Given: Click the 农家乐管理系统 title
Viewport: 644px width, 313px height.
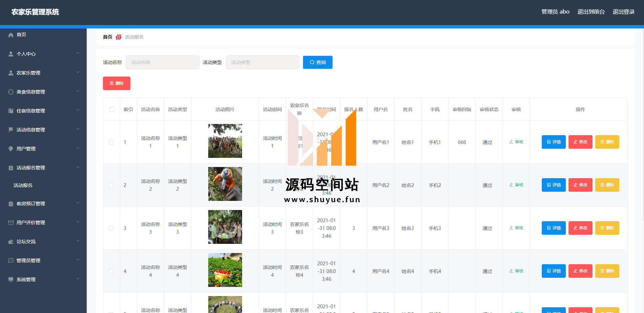Looking at the screenshot, I should point(35,12).
